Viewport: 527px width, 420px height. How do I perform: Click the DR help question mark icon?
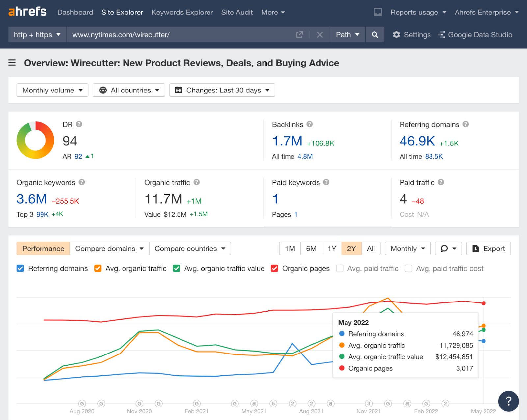pyautogui.click(x=79, y=124)
